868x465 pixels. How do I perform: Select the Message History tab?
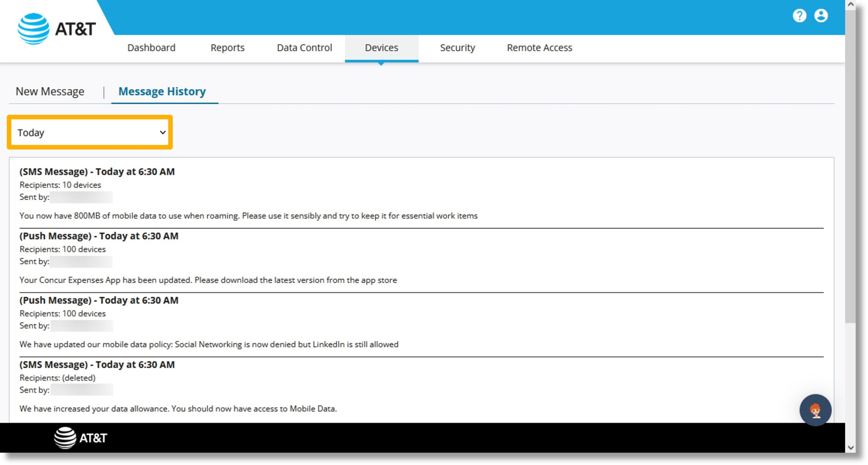(x=161, y=91)
